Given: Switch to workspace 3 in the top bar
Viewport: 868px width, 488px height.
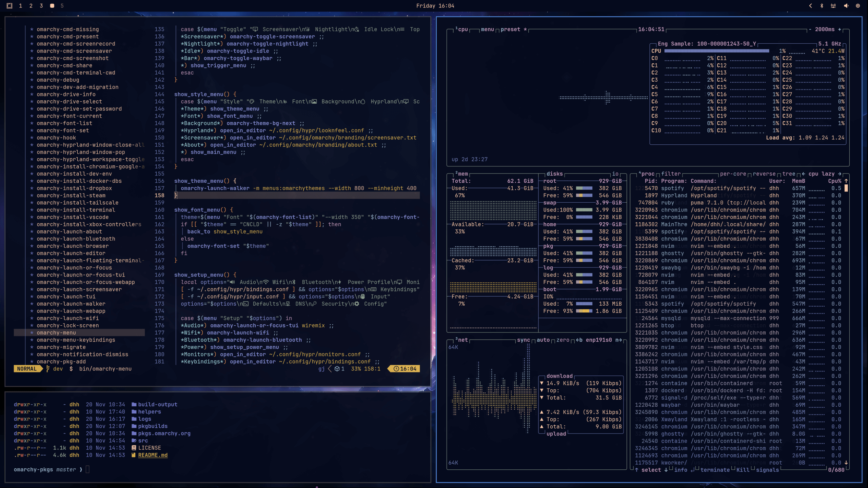Looking at the screenshot, I should pos(41,5).
